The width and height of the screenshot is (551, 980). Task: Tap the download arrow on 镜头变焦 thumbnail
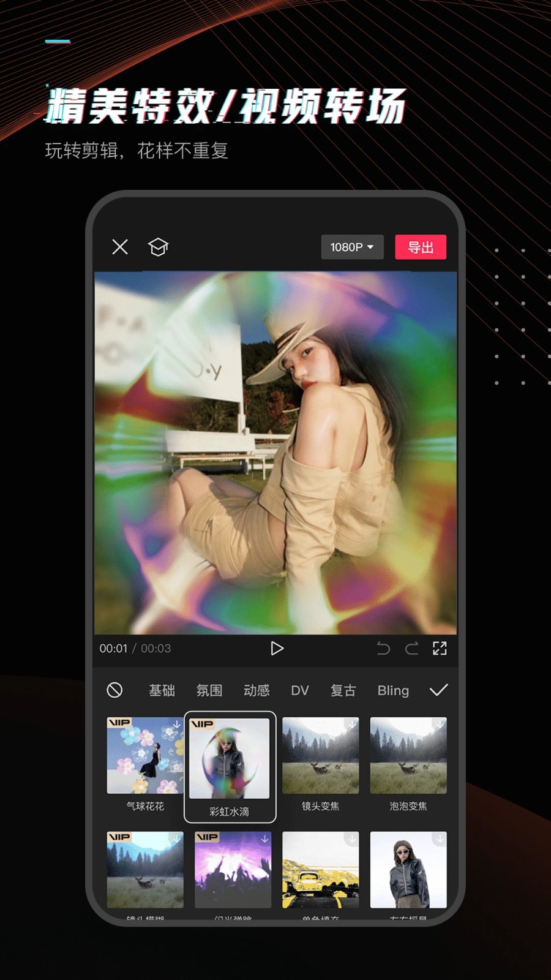point(352,725)
